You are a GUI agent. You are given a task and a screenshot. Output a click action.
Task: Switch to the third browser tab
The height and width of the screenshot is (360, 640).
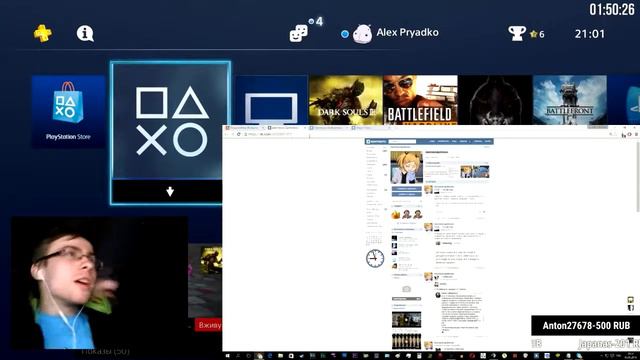(329, 128)
